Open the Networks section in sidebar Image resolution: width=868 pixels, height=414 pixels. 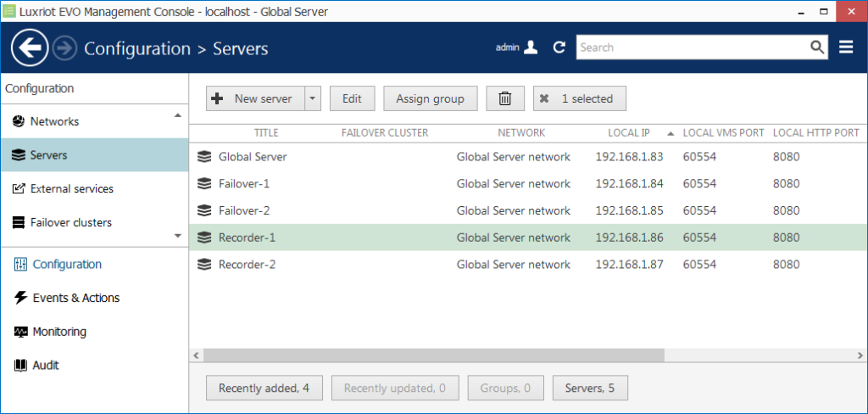(94, 121)
